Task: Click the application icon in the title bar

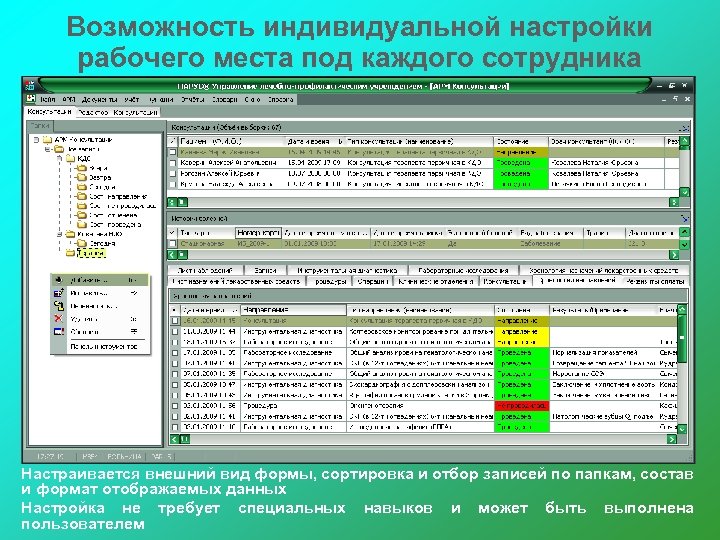Action: (x=30, y=85)
